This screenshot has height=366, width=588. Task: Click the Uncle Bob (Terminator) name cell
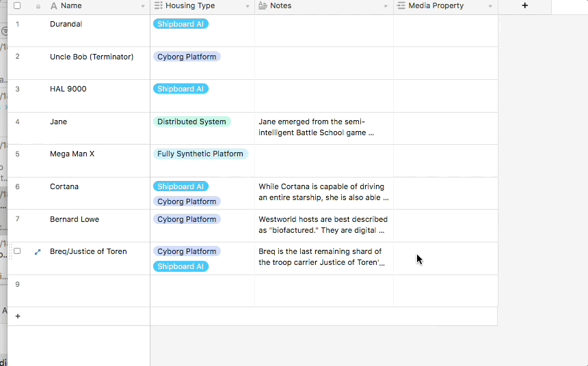98,64
